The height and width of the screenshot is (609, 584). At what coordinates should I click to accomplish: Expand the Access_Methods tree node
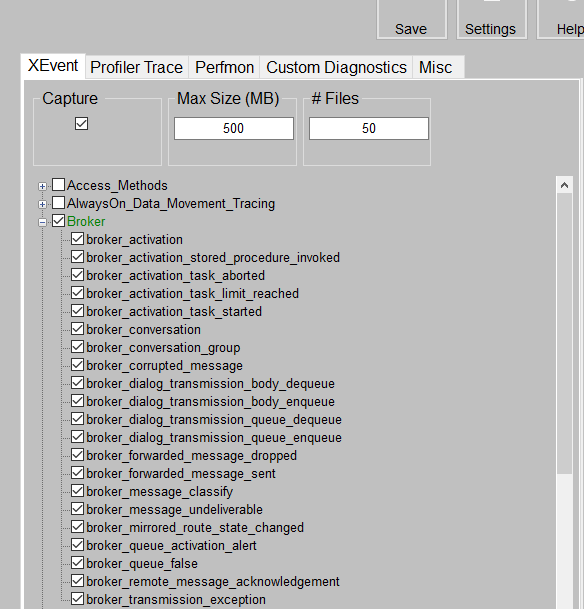coord(42,186)
